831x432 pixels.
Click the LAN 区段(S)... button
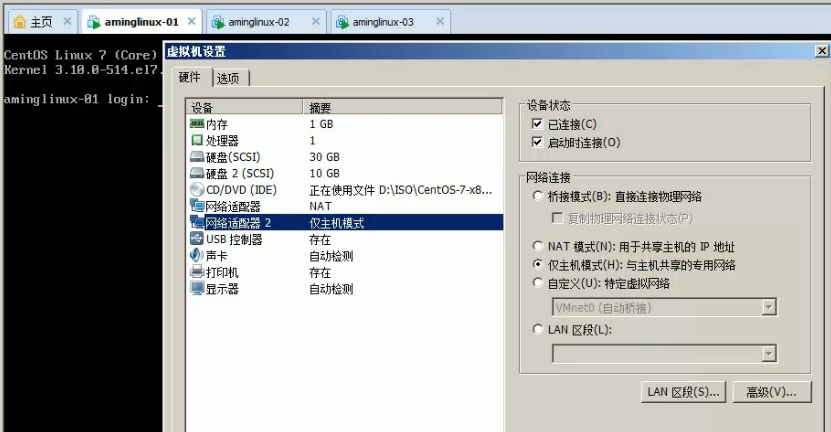click(x=683, y=392)
